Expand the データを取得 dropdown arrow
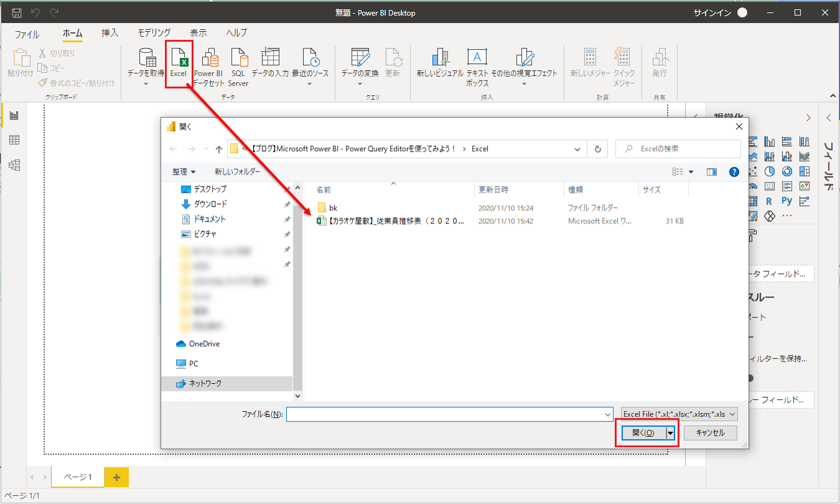Image resolution: width=840 pixels, height=504 pixels. (146, 83)
